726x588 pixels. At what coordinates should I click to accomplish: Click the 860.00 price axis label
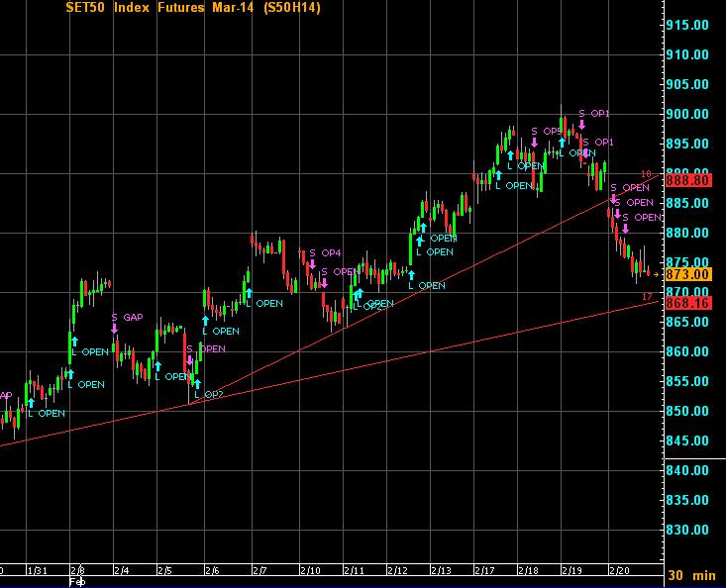[x=687, y=351]
